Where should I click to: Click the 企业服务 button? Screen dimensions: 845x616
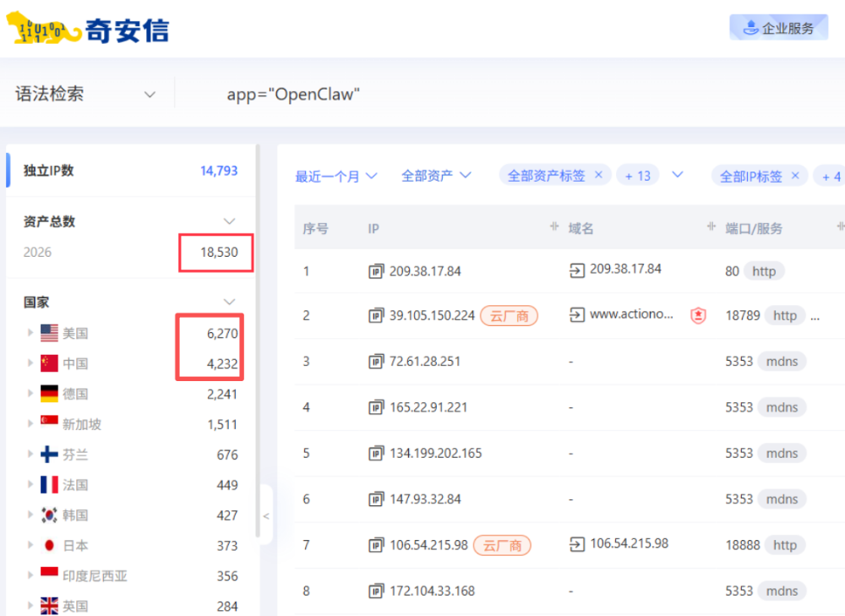click(778, 27)
